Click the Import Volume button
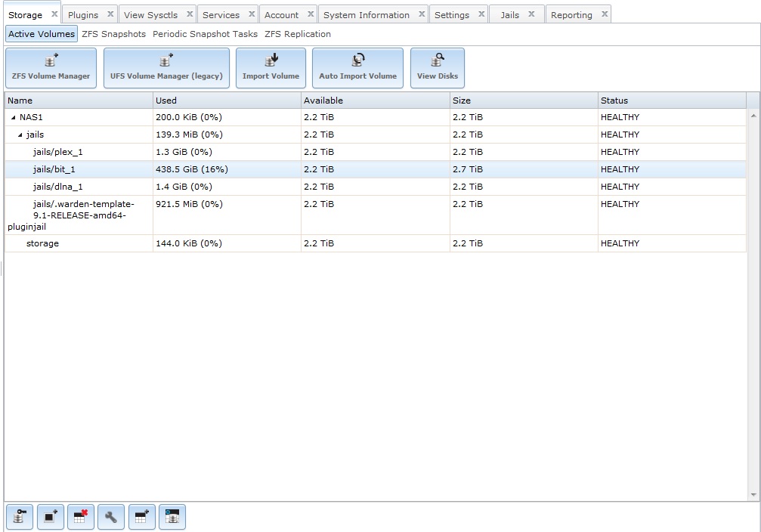The width and height of the screenshot is (761, 532). point(271,68)
